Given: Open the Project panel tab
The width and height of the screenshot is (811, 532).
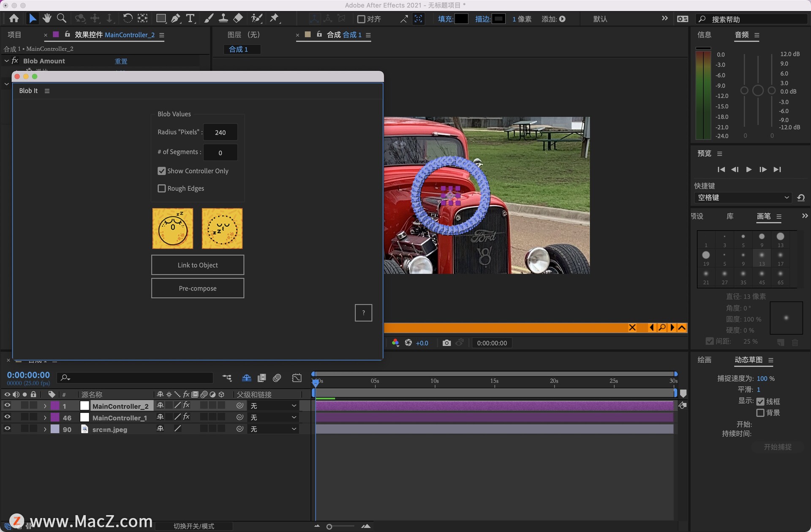Looking at the screenshot, I should point(14,35).
